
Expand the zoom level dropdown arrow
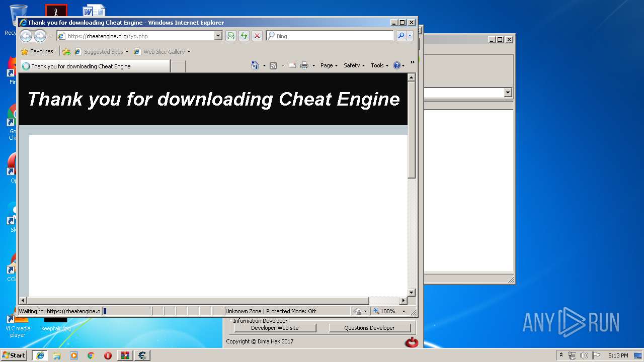403,311
